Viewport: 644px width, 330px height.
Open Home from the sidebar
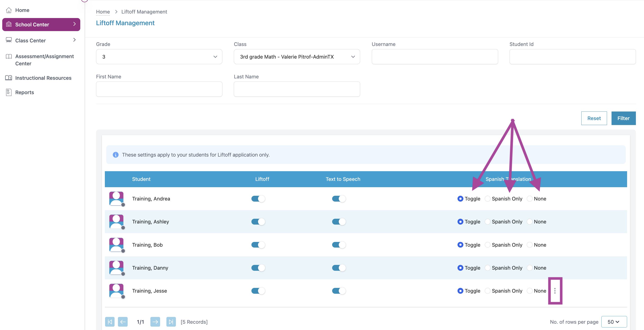coord(22,10)
